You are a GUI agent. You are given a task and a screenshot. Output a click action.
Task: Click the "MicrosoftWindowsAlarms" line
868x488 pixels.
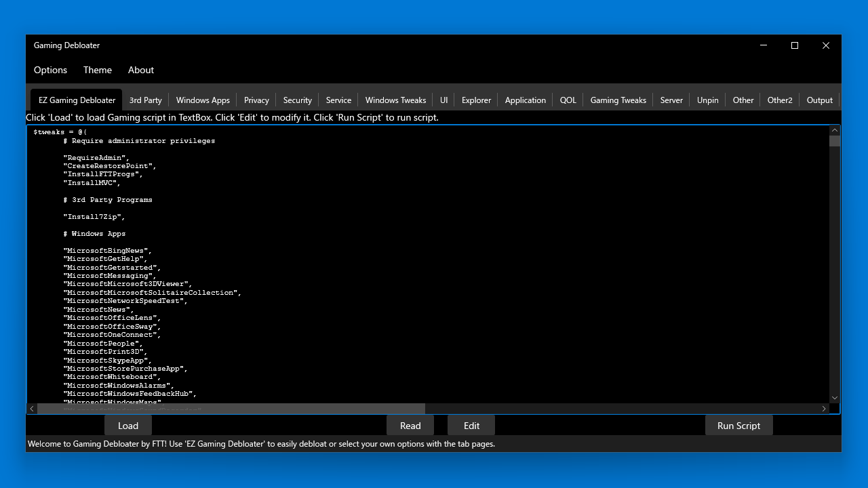point(119,386)
